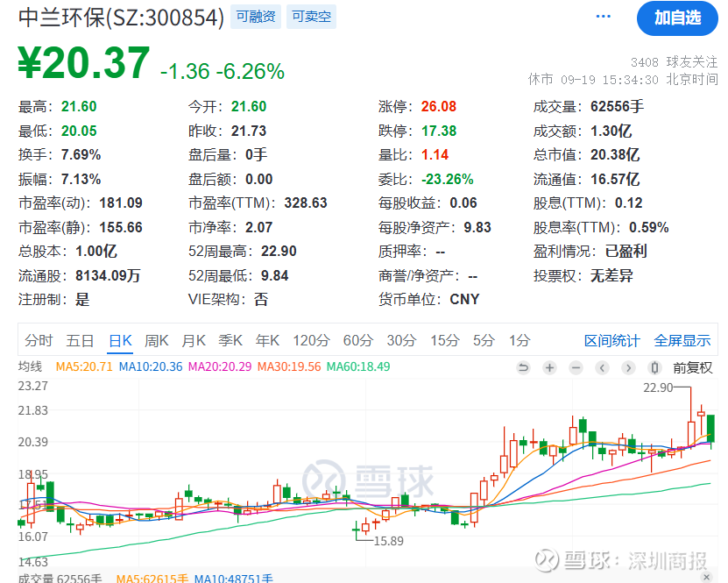Screen dimensions: 728x583
Task: Click the change value -1.36 -6.26%
Action: click(x=222, y=72)
